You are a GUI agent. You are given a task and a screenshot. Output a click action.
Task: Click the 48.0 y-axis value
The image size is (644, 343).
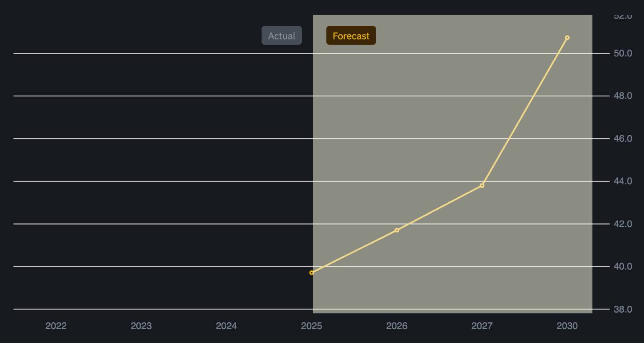[x=623, y=96]
